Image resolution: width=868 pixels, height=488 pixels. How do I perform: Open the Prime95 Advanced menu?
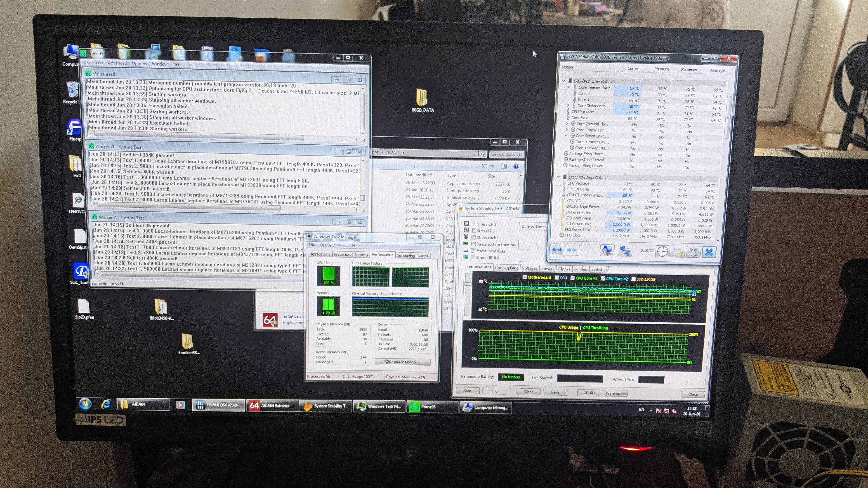coord(117,63)
